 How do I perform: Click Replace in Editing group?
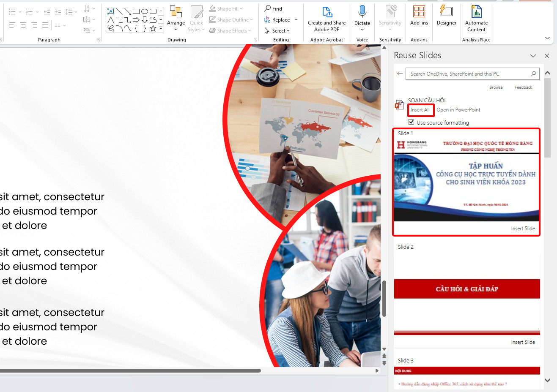pyautogui.click(x=277, y=20)
